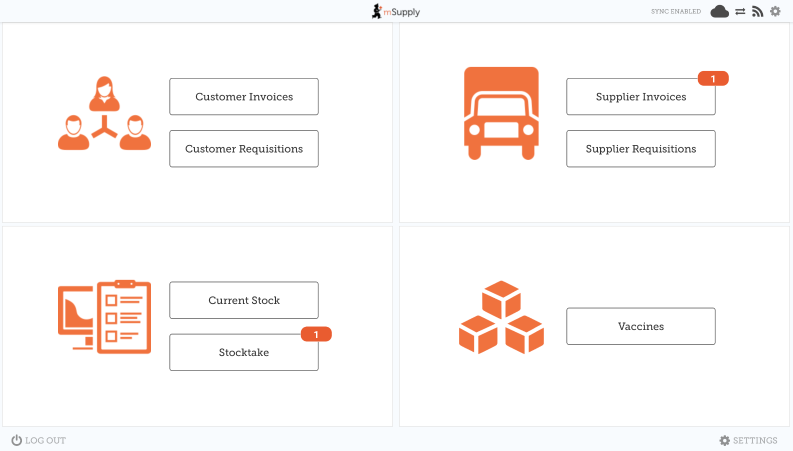Image resolution: width=793 pixels, height=451 pixels.
Task: Click the mSupply logo
Action: [x=396, y=11]
